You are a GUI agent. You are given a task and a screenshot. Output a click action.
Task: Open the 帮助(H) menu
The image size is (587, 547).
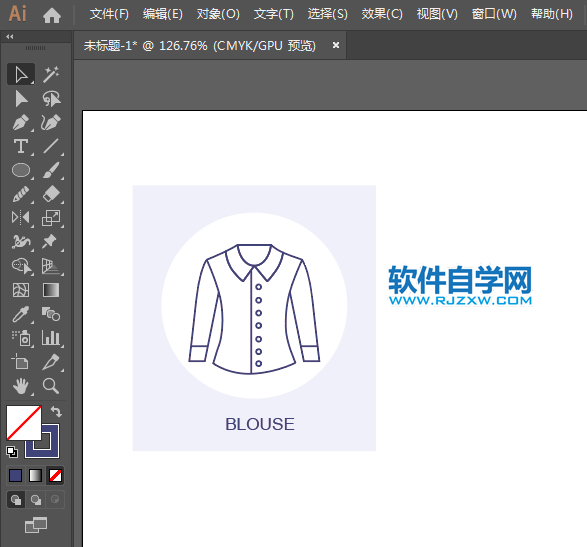(x=552, y=14)
